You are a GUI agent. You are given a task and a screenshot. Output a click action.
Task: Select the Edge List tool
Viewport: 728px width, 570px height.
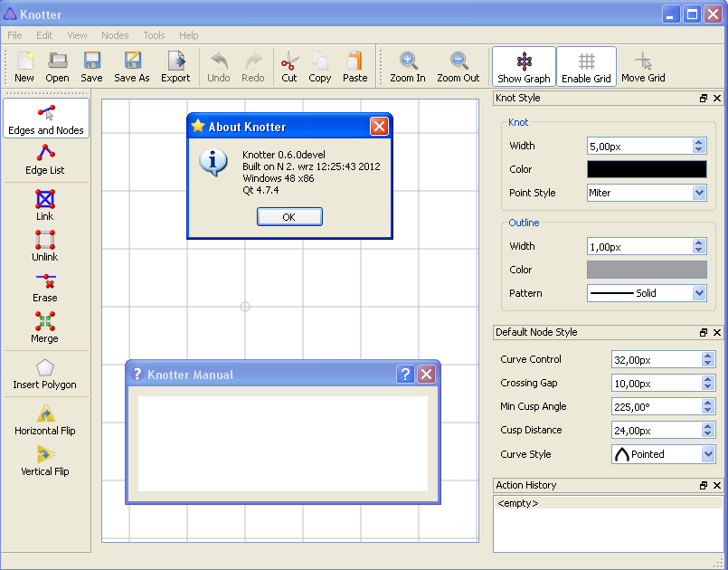coord(45,159)
